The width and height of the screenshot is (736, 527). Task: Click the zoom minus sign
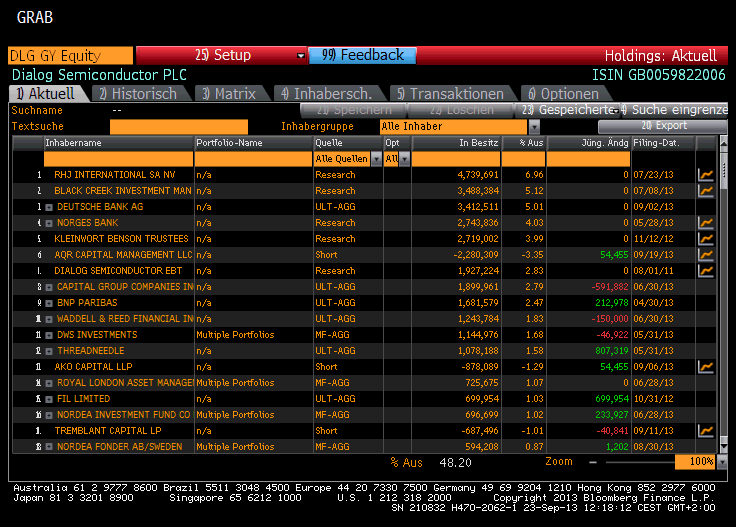tap(593, 462)
